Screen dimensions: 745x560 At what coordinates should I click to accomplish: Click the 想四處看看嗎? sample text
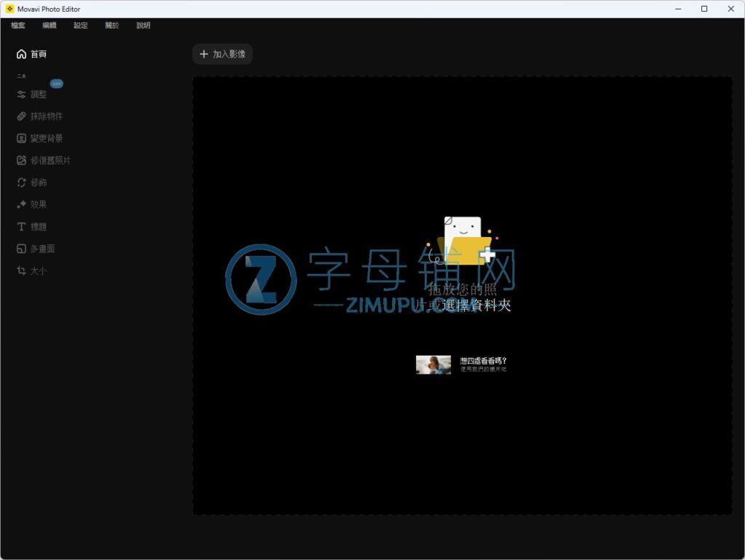point(483,361)
